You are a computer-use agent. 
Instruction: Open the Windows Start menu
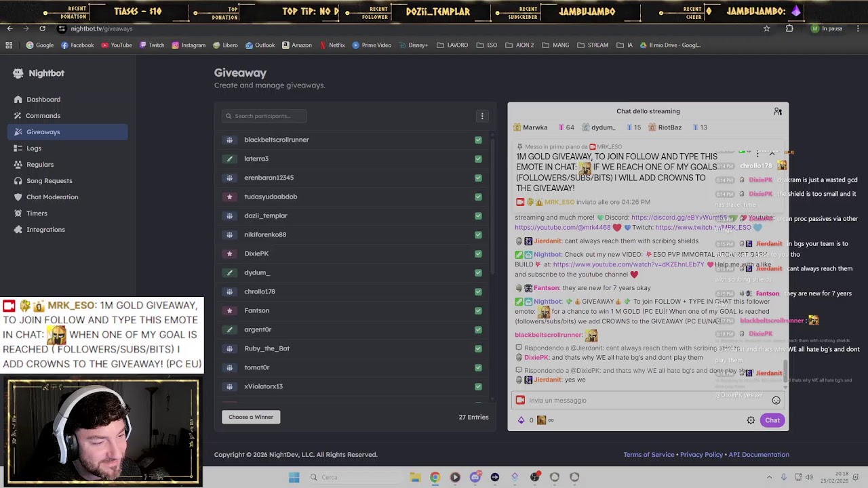(294, 477)
